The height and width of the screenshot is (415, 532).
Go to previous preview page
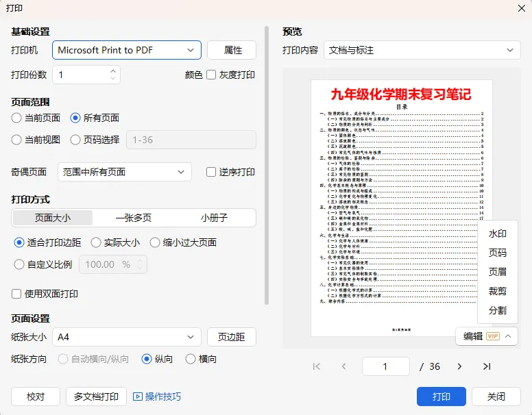[343, 366]
